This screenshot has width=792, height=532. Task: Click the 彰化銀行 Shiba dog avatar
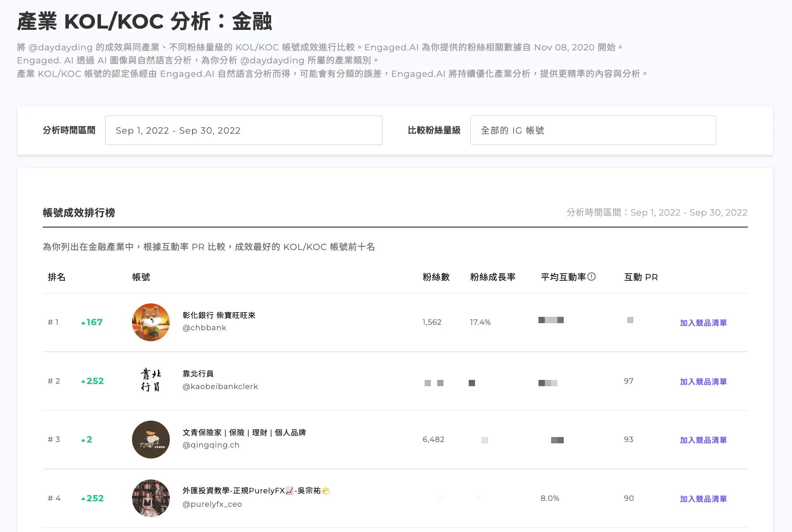click(151, 322)
